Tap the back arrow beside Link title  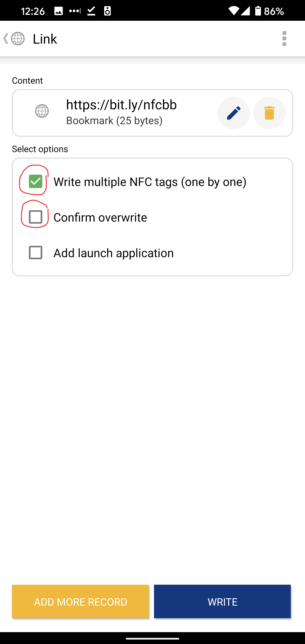[x=6, y=39]
